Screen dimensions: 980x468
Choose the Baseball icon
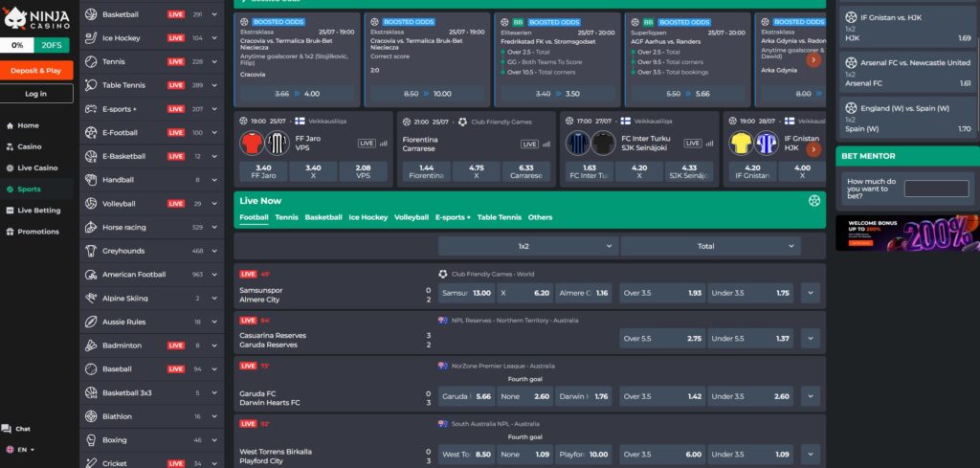point(91,369)
